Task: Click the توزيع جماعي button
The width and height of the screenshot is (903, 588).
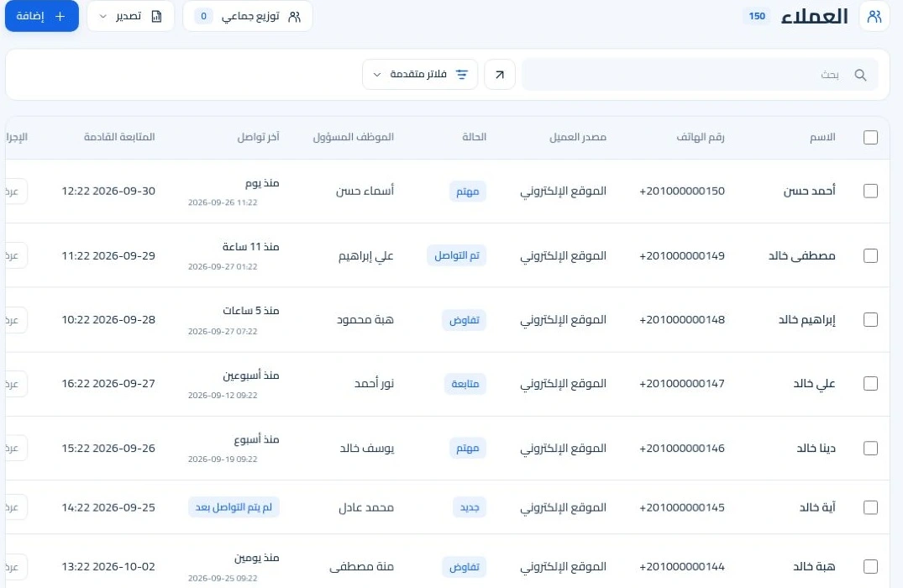Action: click(248, 16)
